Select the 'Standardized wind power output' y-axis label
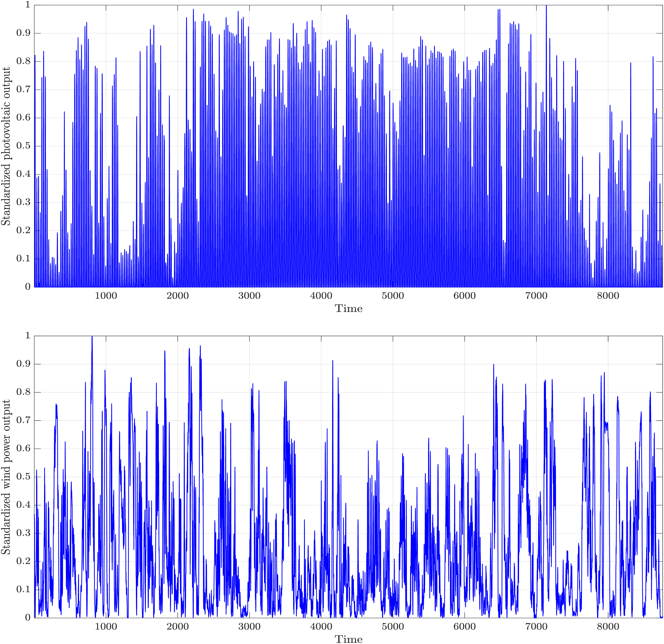 6,477
